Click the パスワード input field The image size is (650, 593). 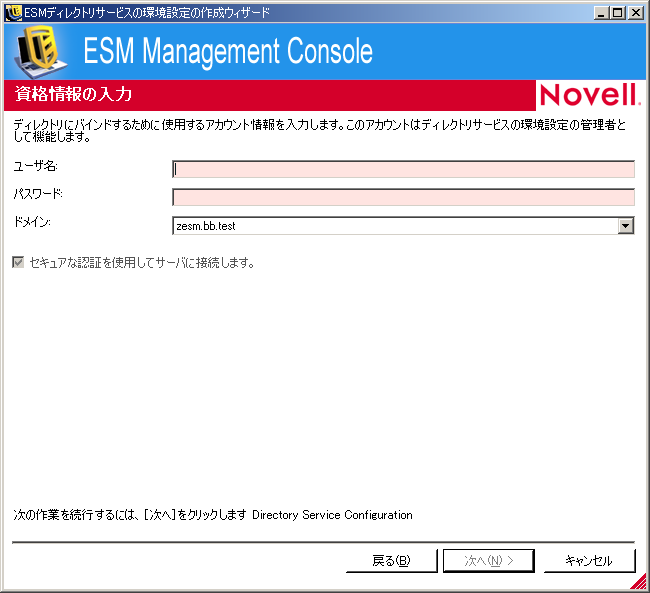pyautogui.click(x=403, y=197)
